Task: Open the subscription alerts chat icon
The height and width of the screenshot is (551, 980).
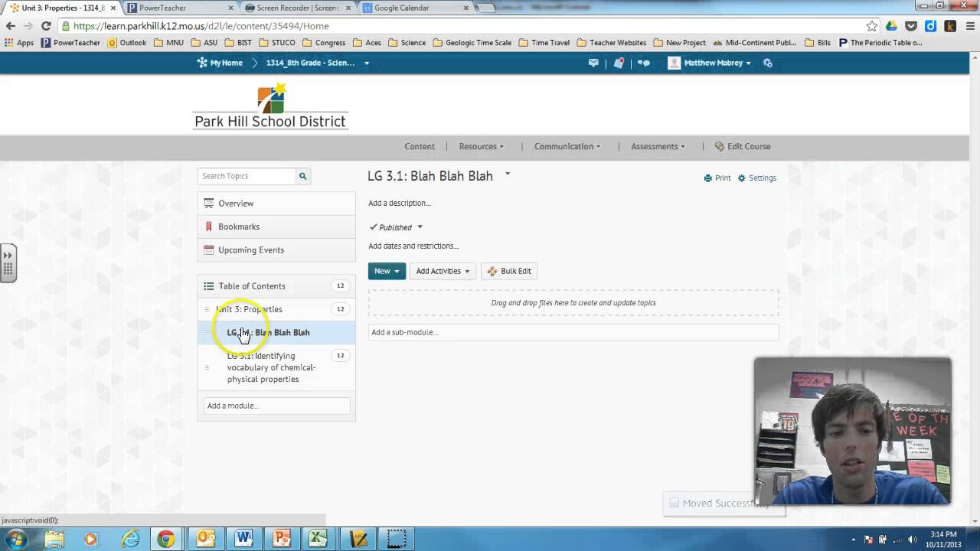Action: pyautogui.click(x=644, y=63)
